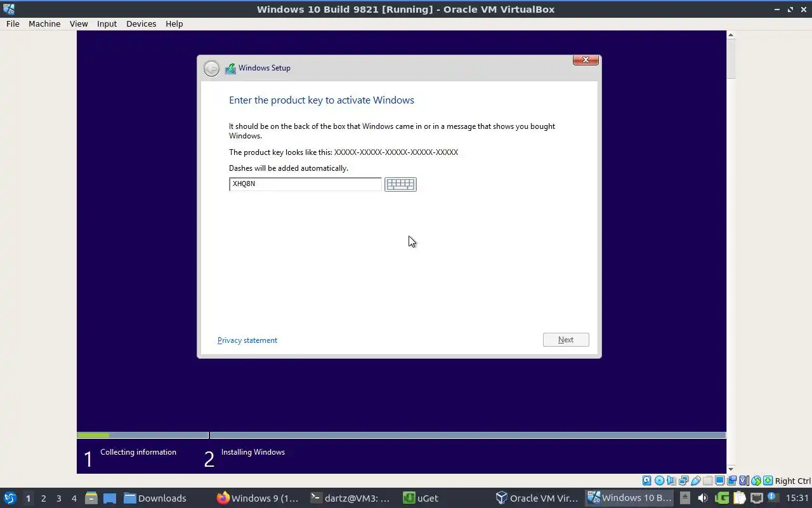Viewport: 812px width, 508px height.
Task: Open the File menu
Action: (x=13, y=23)
